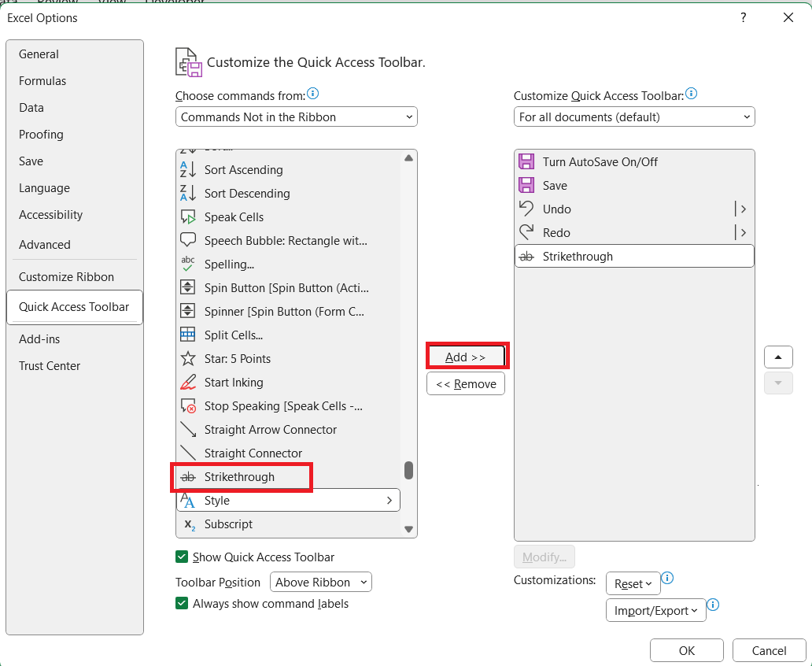Click the Sort Ascending command icon
The image size is (812, 666).
point(188,170)
